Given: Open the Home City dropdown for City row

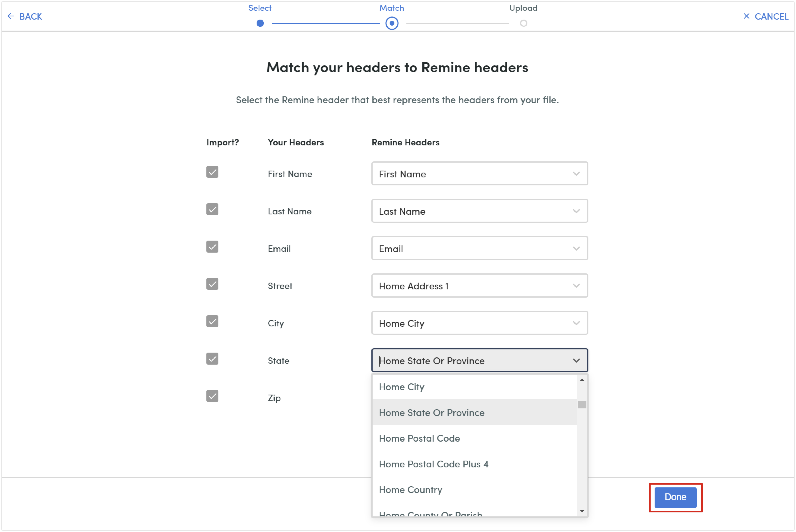Looking at the screenshot, I should click(480, 323).
